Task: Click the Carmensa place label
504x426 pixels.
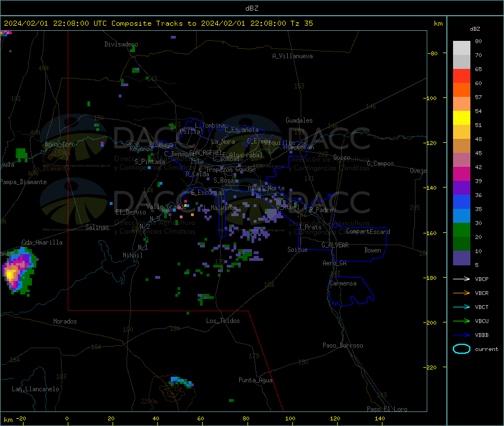Action: click(x=343, y=283)
